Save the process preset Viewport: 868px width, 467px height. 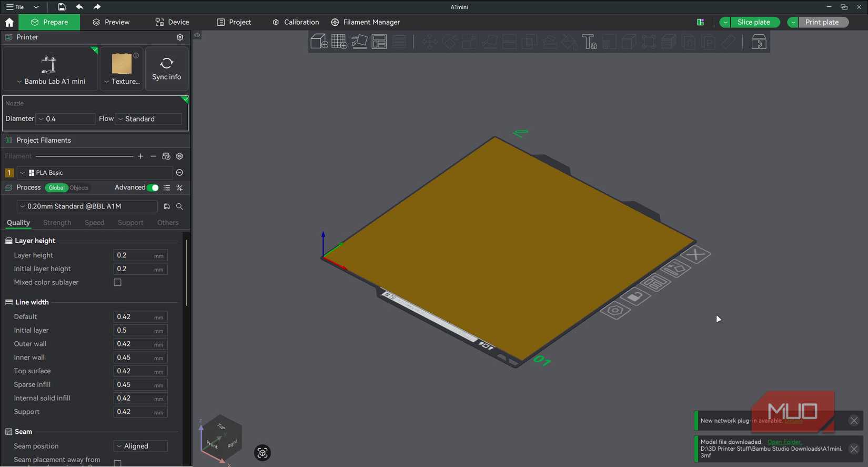click(167, 206)
